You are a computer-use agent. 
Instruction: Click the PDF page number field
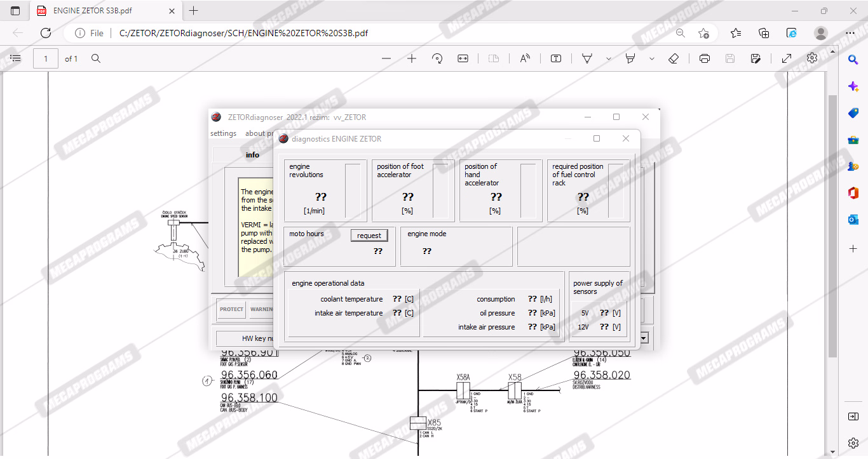pos(46,58)
